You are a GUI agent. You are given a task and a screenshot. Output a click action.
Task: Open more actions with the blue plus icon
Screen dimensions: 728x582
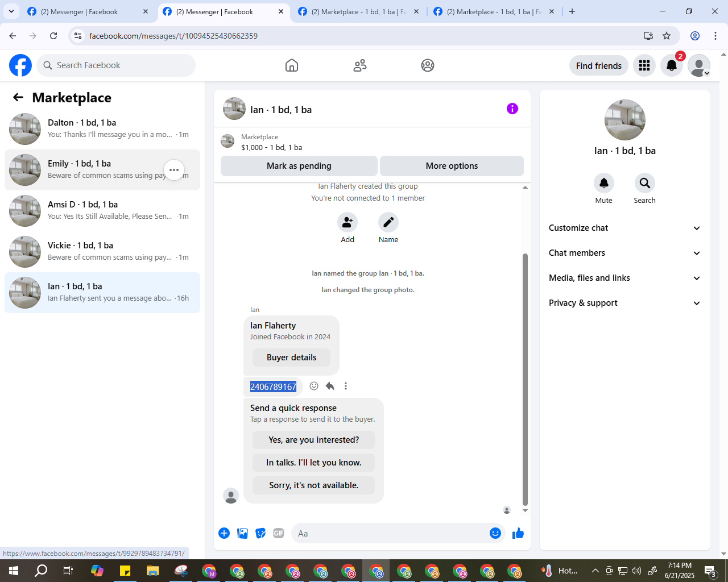[224, 533]
